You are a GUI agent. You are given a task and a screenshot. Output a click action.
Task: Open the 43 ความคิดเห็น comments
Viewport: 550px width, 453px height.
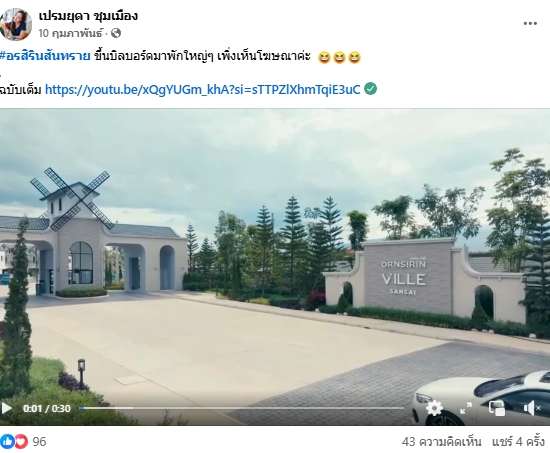[x=441, y=441]
